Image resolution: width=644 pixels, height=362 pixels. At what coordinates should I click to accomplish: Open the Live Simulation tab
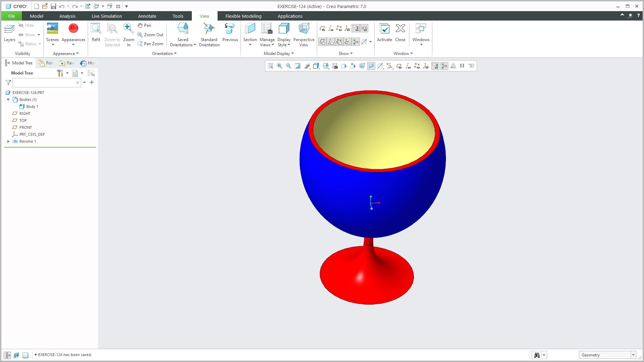click(107, 16)
